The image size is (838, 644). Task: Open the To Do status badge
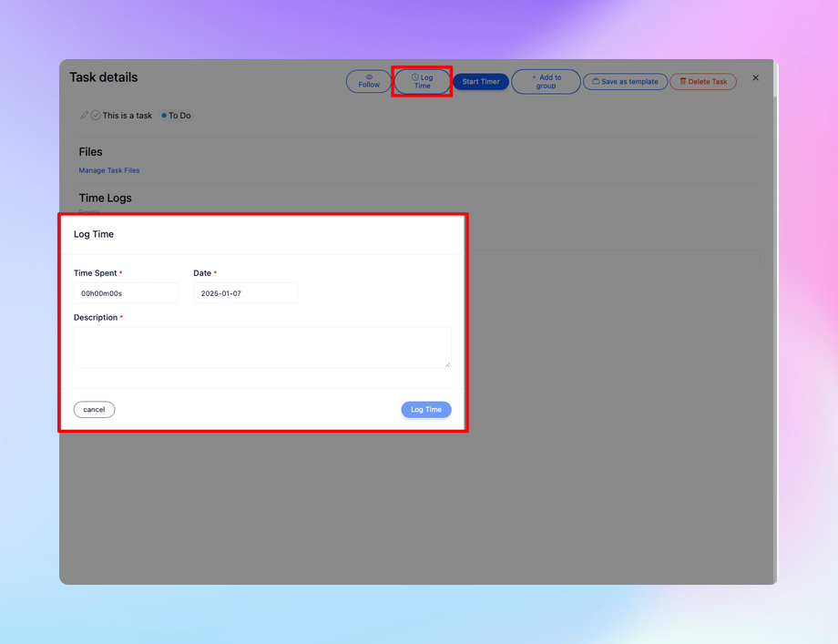point(177,116)
